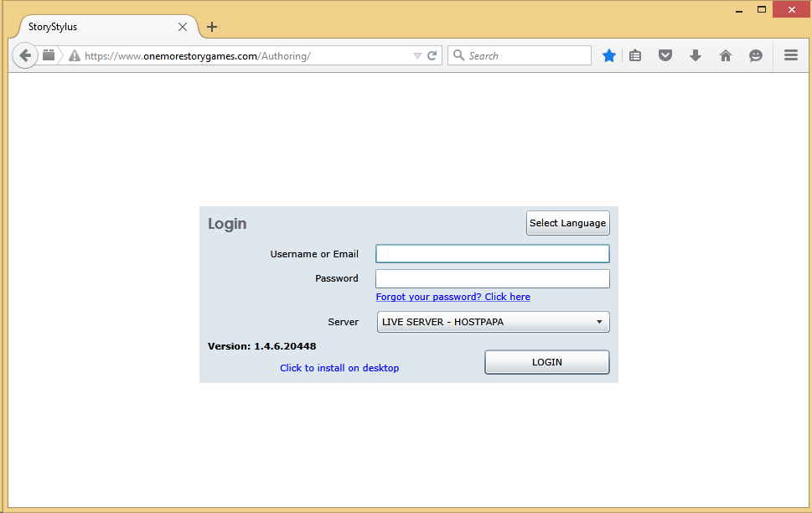Open the chat smiley icon
This screenshot has width=812, height=513.
(756, 55)
